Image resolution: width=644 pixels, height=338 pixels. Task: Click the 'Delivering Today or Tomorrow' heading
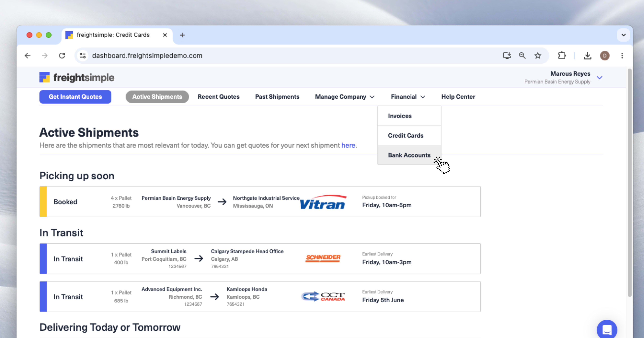(x=110, y=327)
